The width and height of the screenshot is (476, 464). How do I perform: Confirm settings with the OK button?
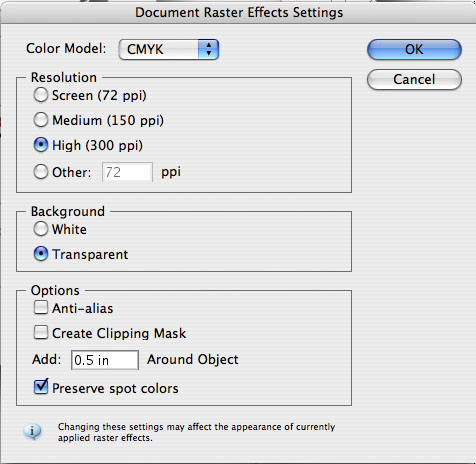point(414,50)
